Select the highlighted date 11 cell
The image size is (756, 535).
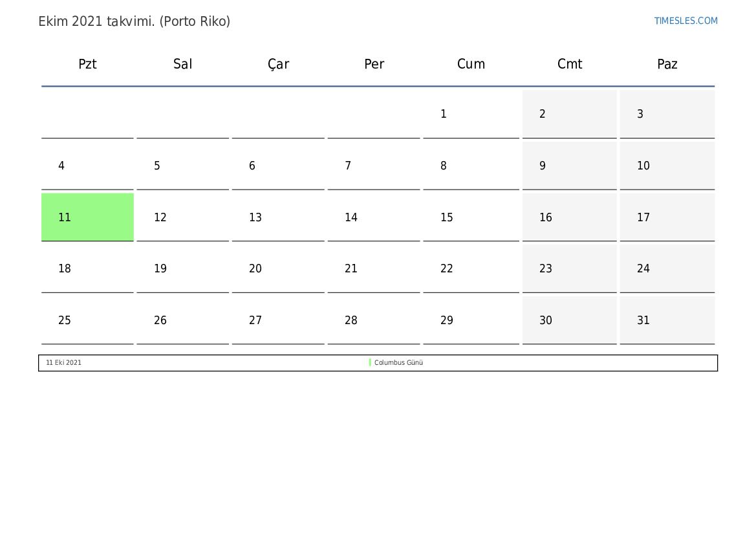[x=87, y=217]
